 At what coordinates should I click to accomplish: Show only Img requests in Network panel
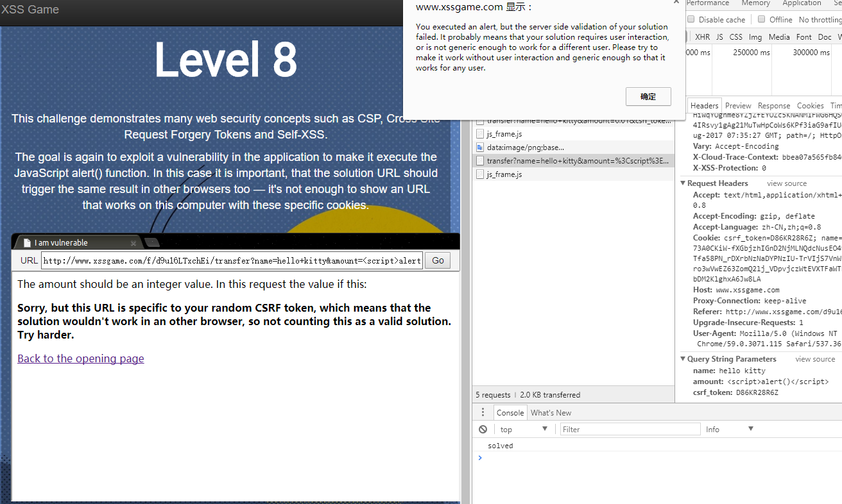coord(755,37)
